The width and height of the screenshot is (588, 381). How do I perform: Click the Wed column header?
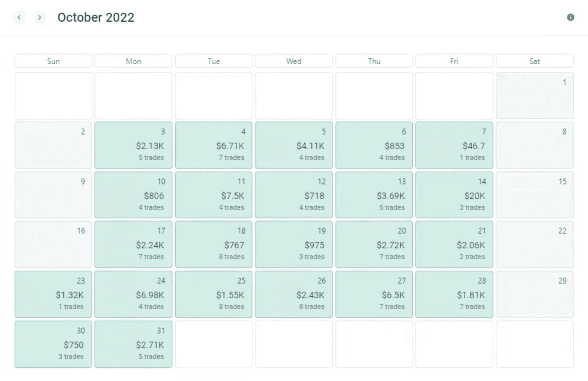pos(294,61)
